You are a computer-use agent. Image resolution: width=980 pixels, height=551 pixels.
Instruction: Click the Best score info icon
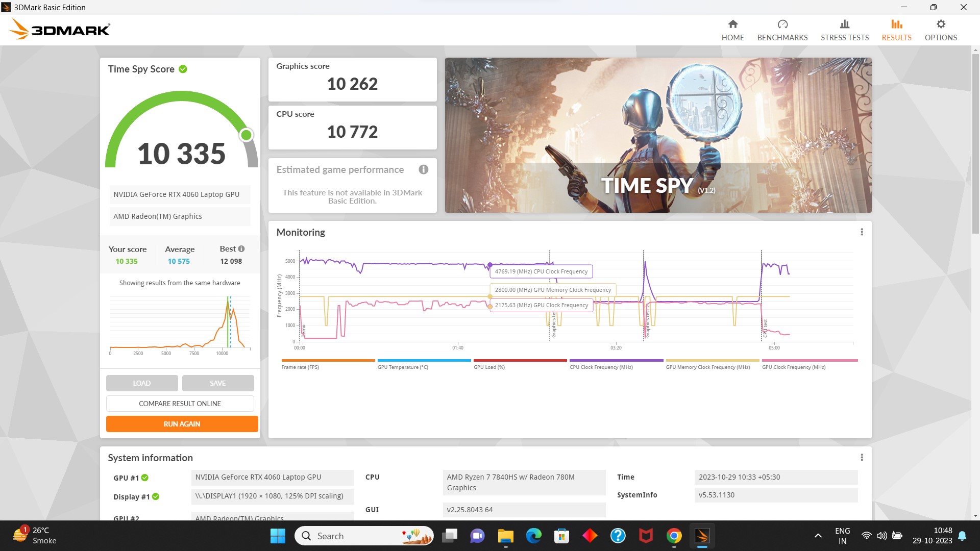pyautogui.click(x=241, y=249)
